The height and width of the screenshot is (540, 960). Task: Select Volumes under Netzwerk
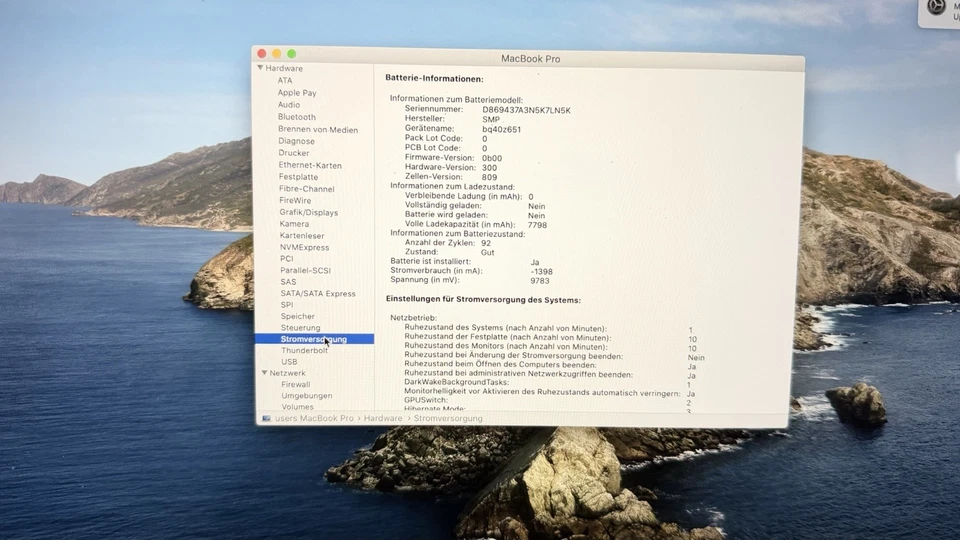(298, 407)
